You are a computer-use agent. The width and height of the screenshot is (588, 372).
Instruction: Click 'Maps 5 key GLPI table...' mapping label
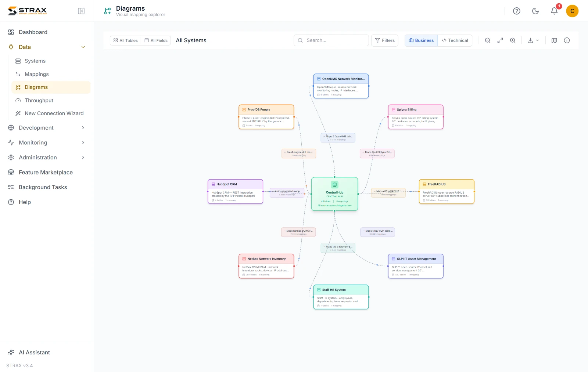(x=378, y=232)
